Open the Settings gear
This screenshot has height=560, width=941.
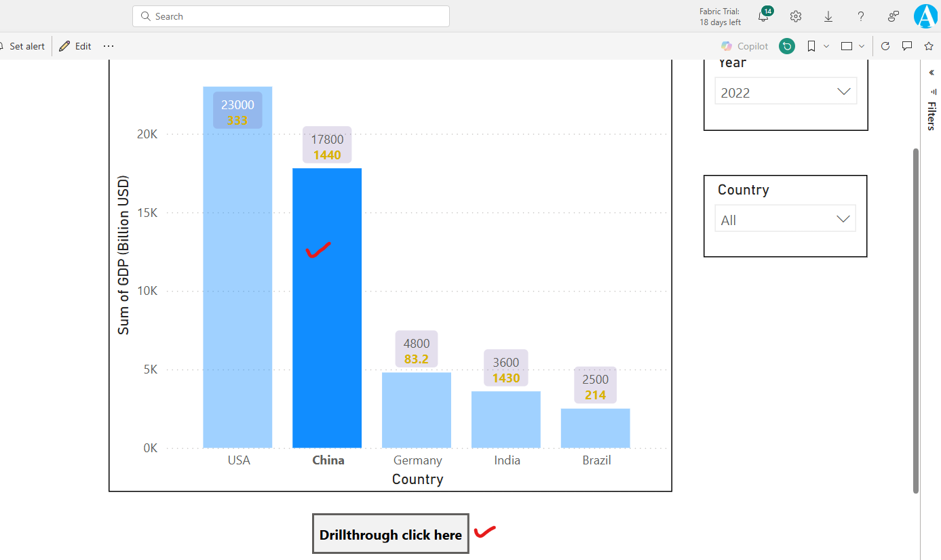tap(795, 16)
